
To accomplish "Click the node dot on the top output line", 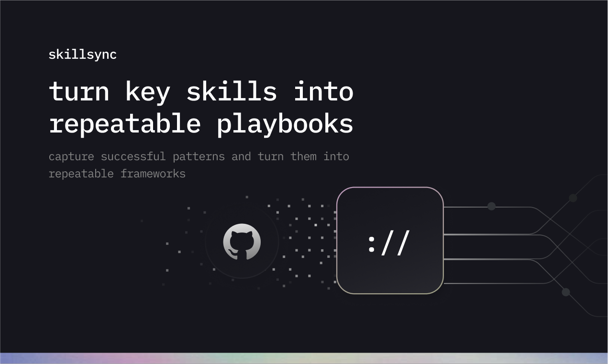I will pos(491,206).
